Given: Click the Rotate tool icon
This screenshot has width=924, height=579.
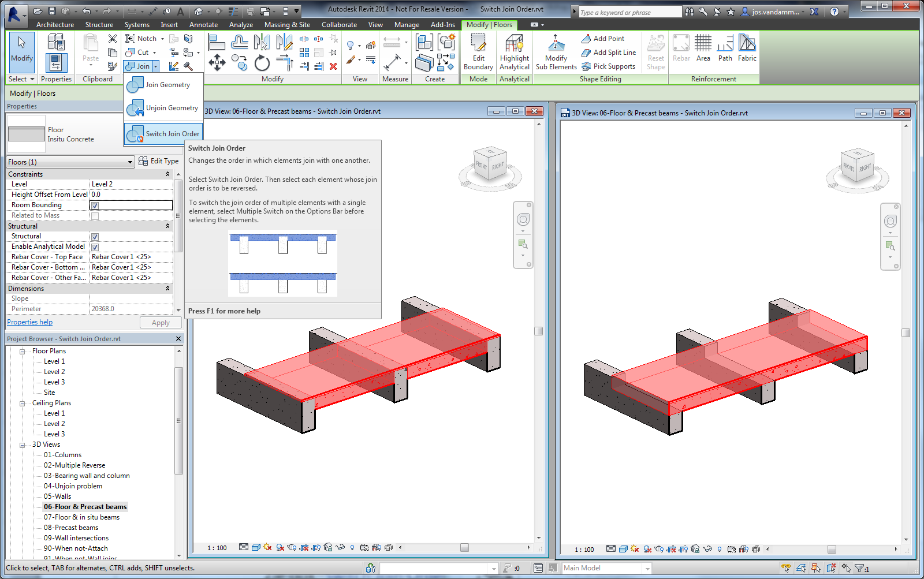Looking at the screenshot, I should click(262, 62).
